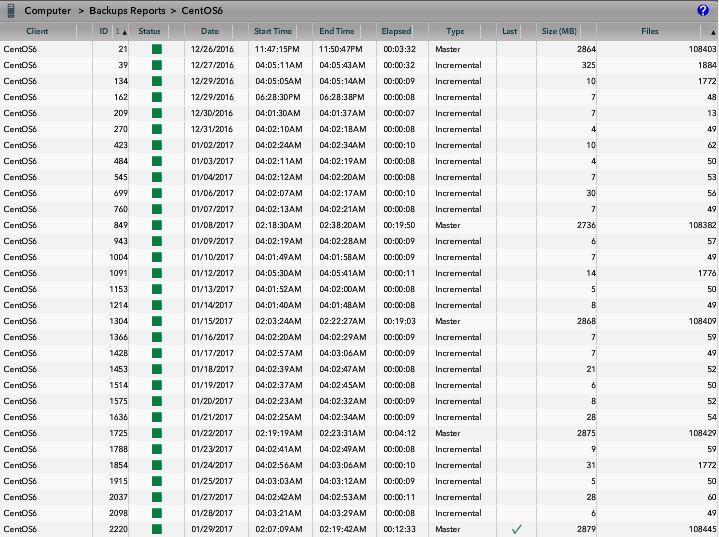Select files count 108382

[x=702, y=225]
